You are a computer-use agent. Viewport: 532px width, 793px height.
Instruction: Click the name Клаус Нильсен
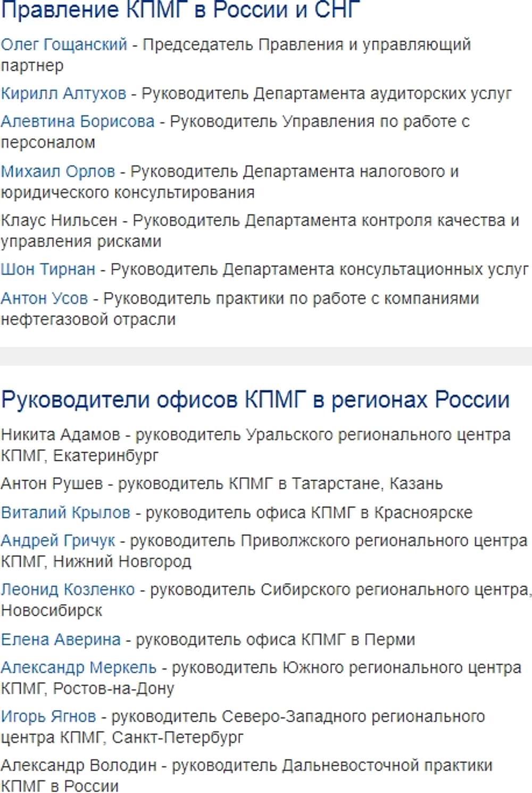pyautogui.click(x=59, y=220)
